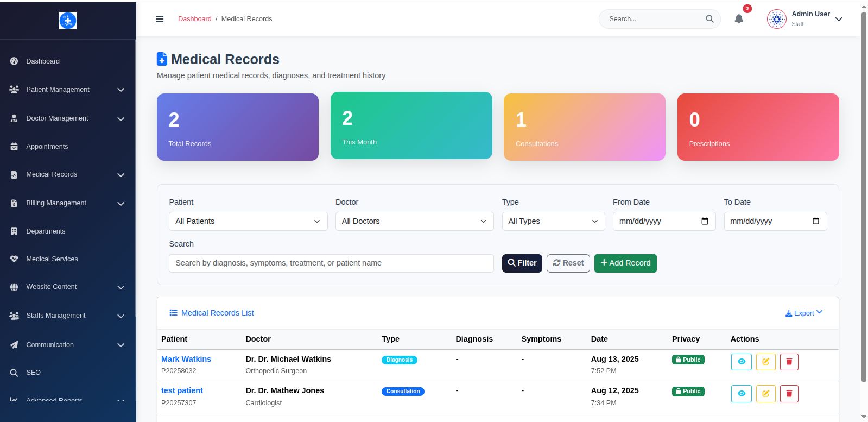Screen dimensions: 868x422
Task: Open the From Date calendar picker
Action: pyautogui.click(x=705, y=221)
